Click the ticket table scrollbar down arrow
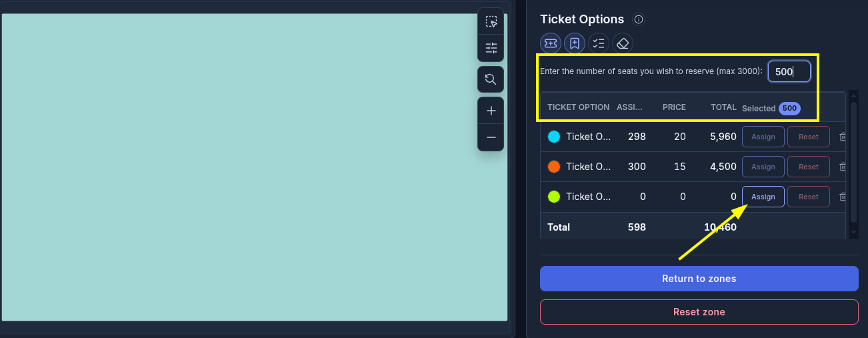Image resolution: width=868 pixels, height=338 pixels. pyautogui.click(x=854, y=232)
